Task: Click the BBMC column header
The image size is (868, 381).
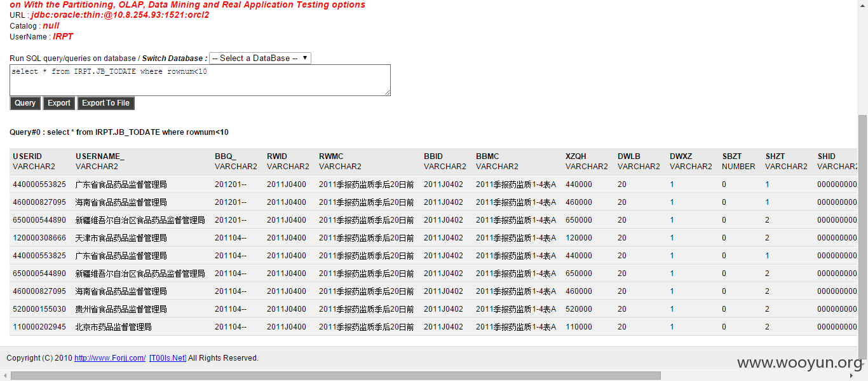Action: [x=488, y=156]
